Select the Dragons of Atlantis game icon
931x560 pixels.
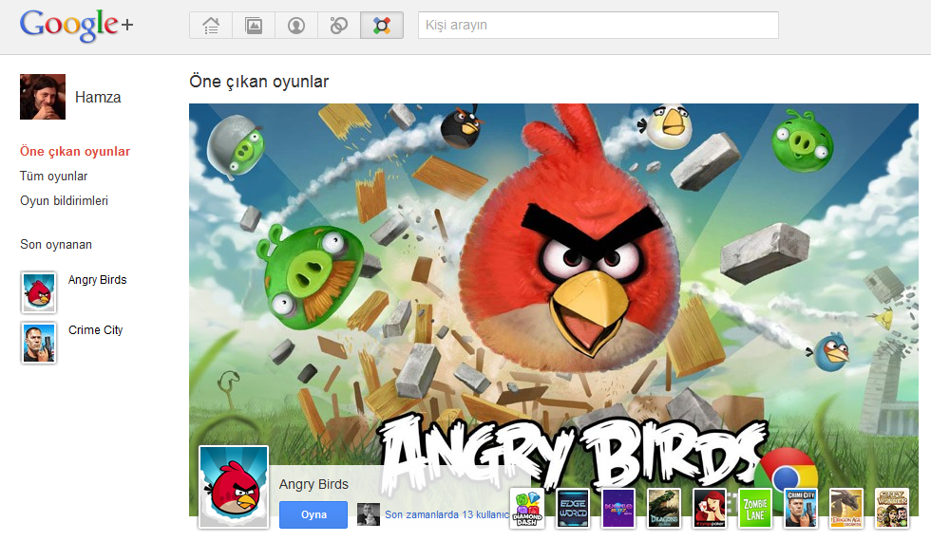[664, 509]
